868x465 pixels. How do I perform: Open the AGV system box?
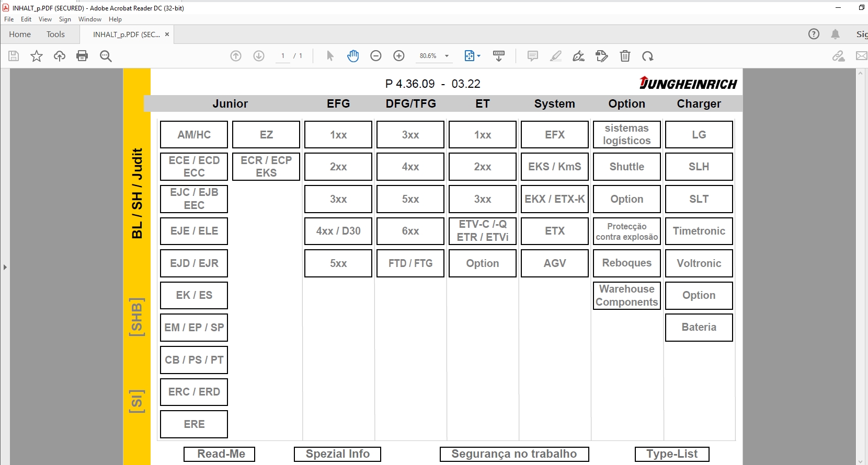tap(555, 263)
